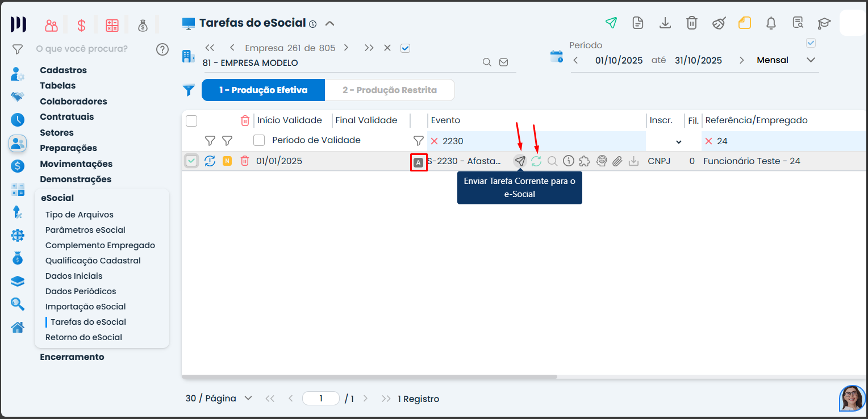Collapse header with chevron beside Tarefas do eSocial
The image size is (868, 419).
tap(329, 24)
